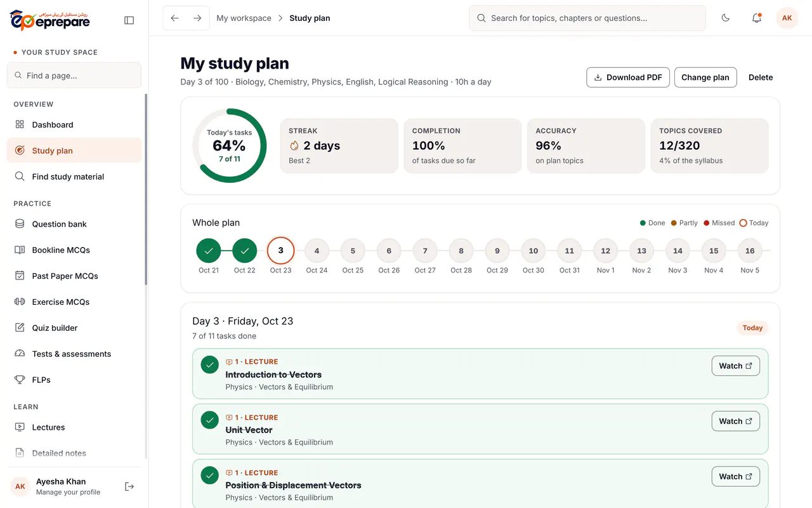
Task: Click the Today's tasks progress ring
Action: pyautogui.click(x=230, y=146)
